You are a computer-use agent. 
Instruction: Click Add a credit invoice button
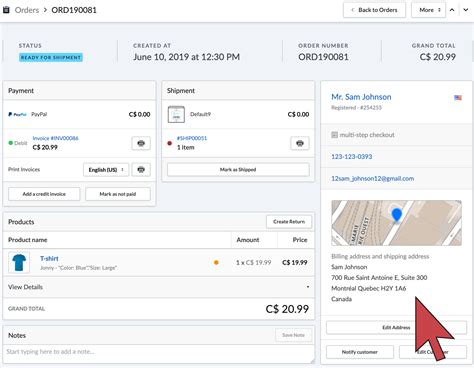point(44,194)
